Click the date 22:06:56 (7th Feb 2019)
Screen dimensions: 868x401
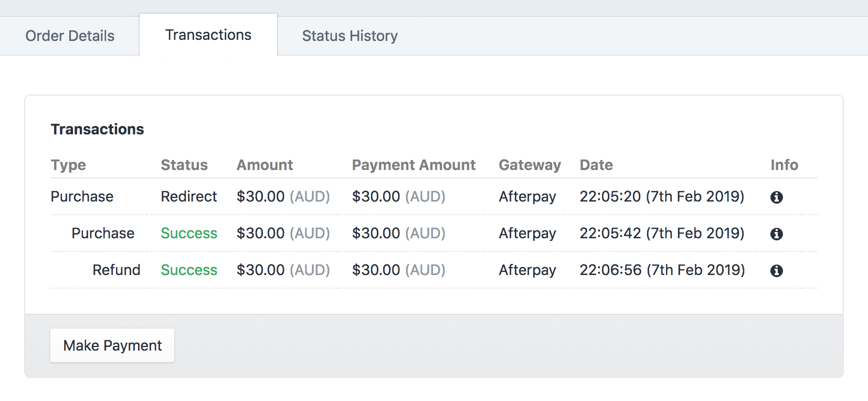point(662,270)
